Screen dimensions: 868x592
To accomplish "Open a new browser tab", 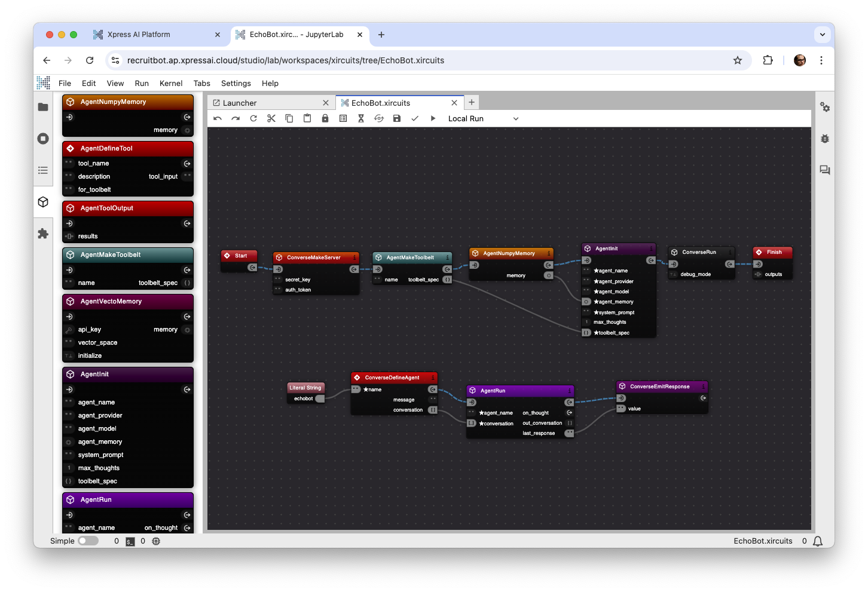I will click(381, 35).
